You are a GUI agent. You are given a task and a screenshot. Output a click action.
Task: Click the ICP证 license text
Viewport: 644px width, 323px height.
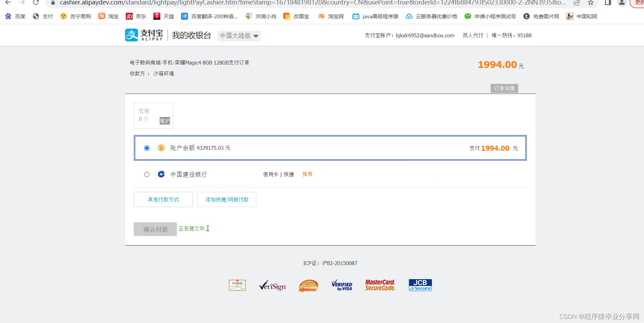(x=330, y=263)
